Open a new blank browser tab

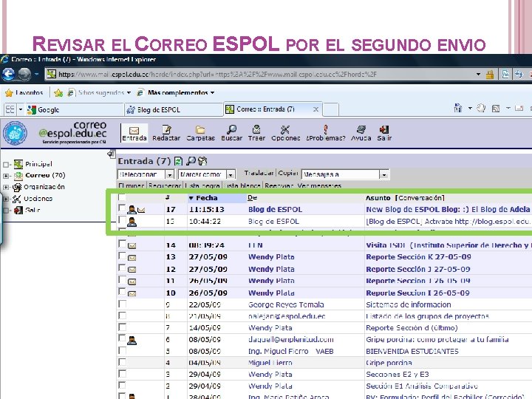pos(331,109)
